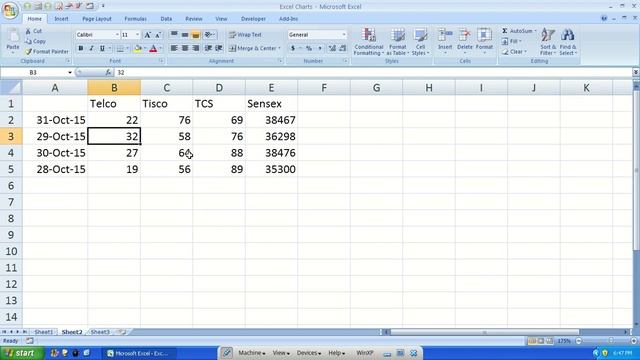Enable Wrap Text
The height and width of the screenshot is (360, 640).
coord(245,35)
